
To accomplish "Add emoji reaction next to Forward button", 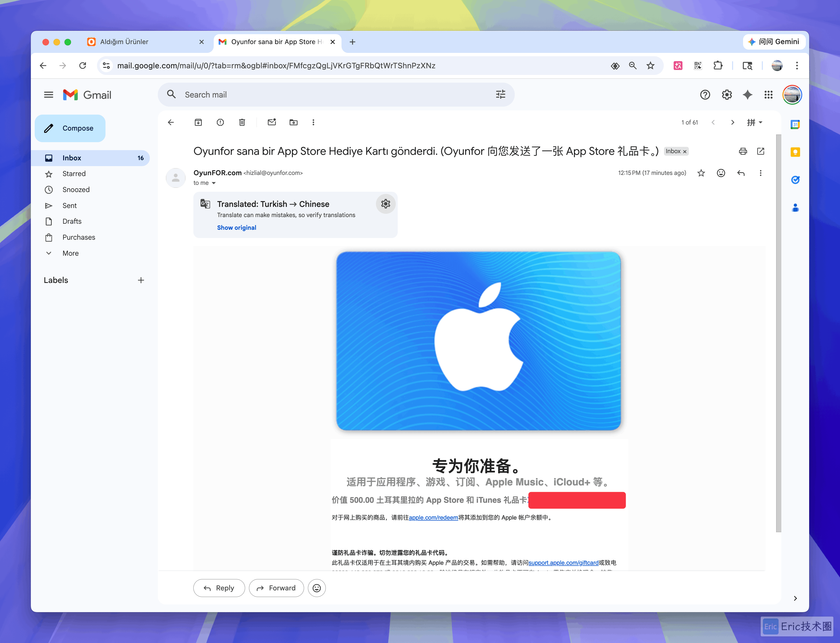I will pyautogui.click(x=317, y=588).
